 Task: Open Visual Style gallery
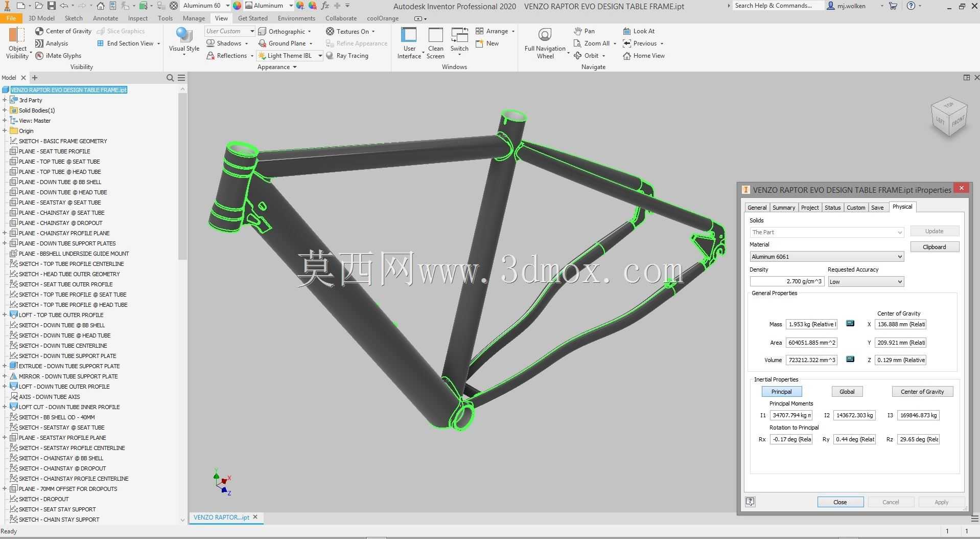[184, 41]
